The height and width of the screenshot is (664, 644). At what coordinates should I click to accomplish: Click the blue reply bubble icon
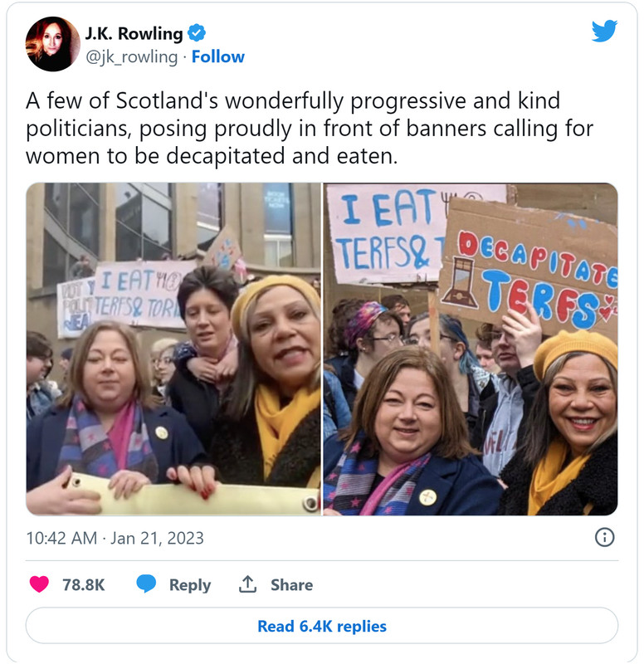(146, 584)
